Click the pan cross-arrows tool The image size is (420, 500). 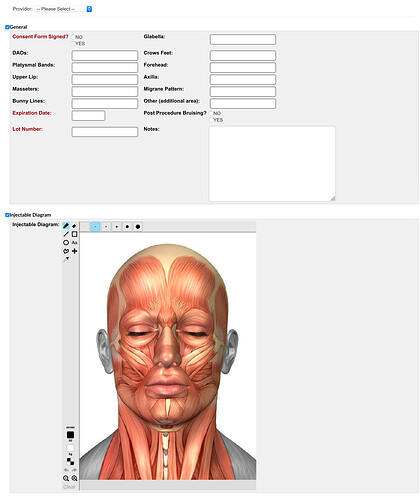pyautogui.click(x=74, y=251)
